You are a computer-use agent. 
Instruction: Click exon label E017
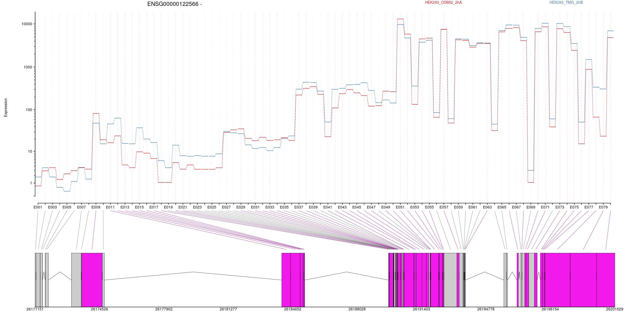point(154,207)
